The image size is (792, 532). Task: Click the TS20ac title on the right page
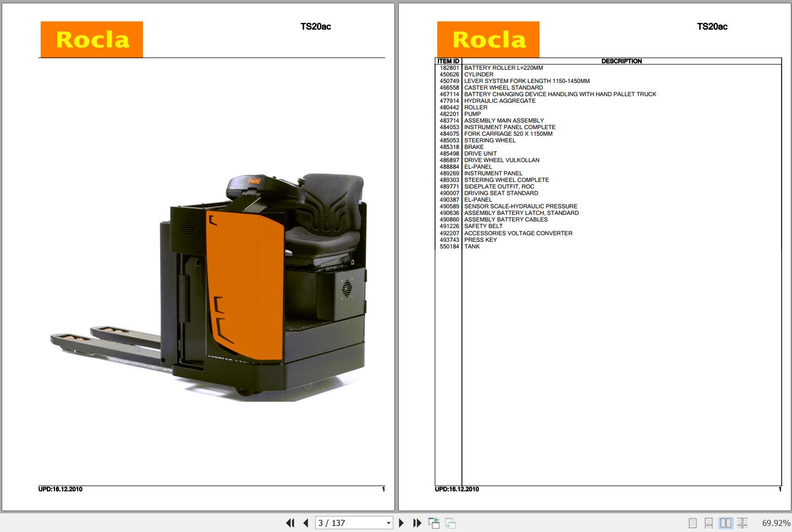tap(712, 26)
